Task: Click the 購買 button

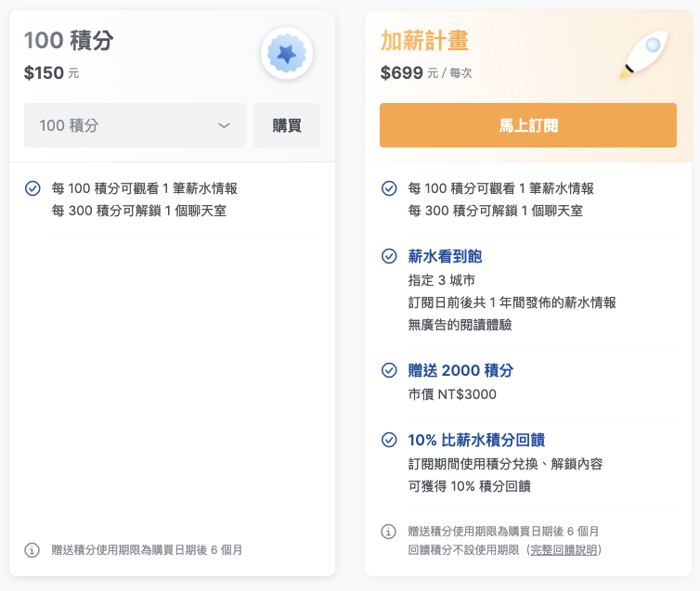Action: click(x=287, y=125)
